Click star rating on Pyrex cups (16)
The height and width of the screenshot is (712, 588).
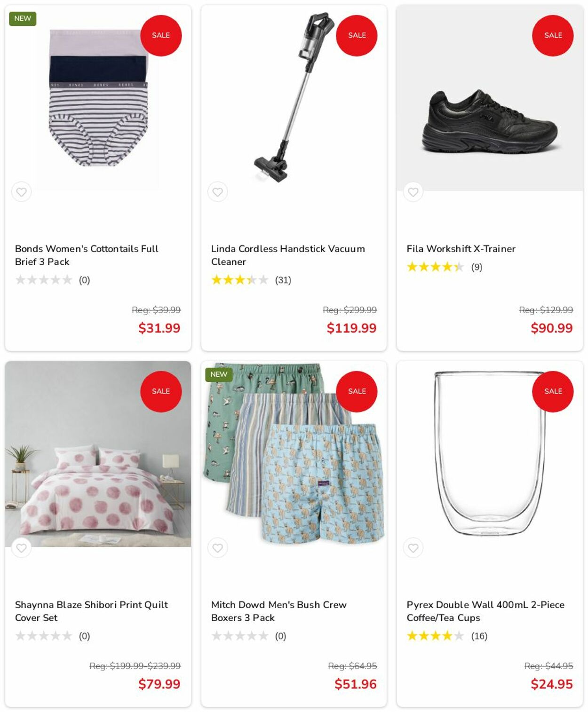[435, 636]
